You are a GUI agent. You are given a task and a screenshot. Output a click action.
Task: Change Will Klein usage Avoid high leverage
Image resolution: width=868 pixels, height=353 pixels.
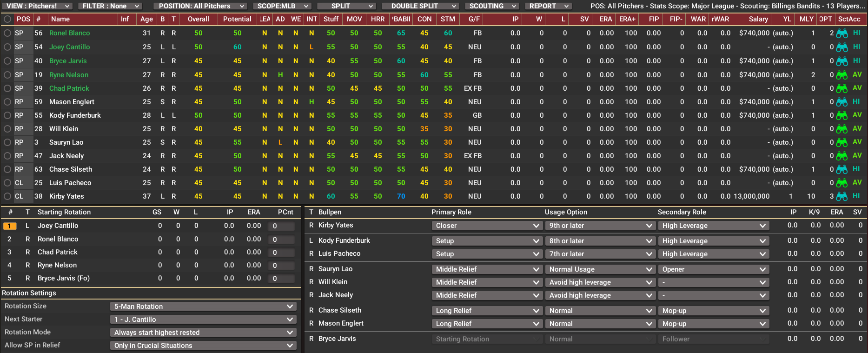coord(600,282)
